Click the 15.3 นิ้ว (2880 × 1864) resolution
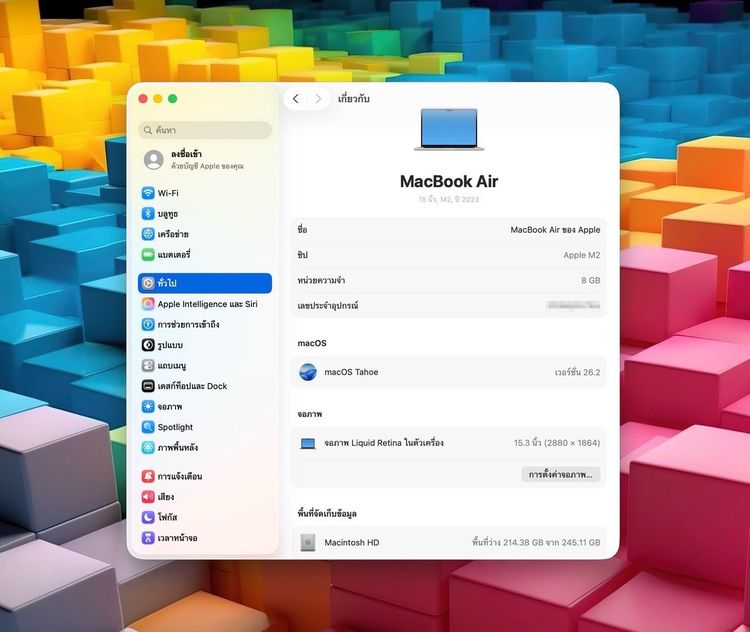750x632 pixels. click(x=557, y=443)
